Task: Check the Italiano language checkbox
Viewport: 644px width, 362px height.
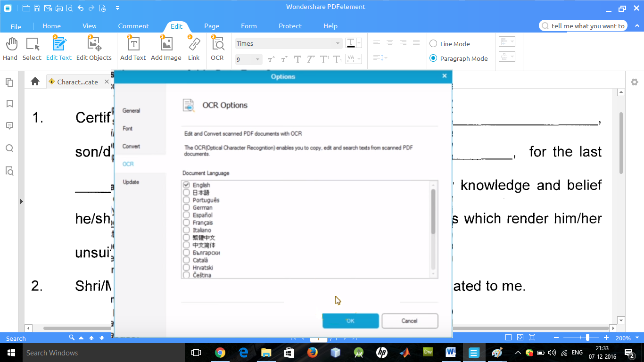Action: tap(186, 230)
